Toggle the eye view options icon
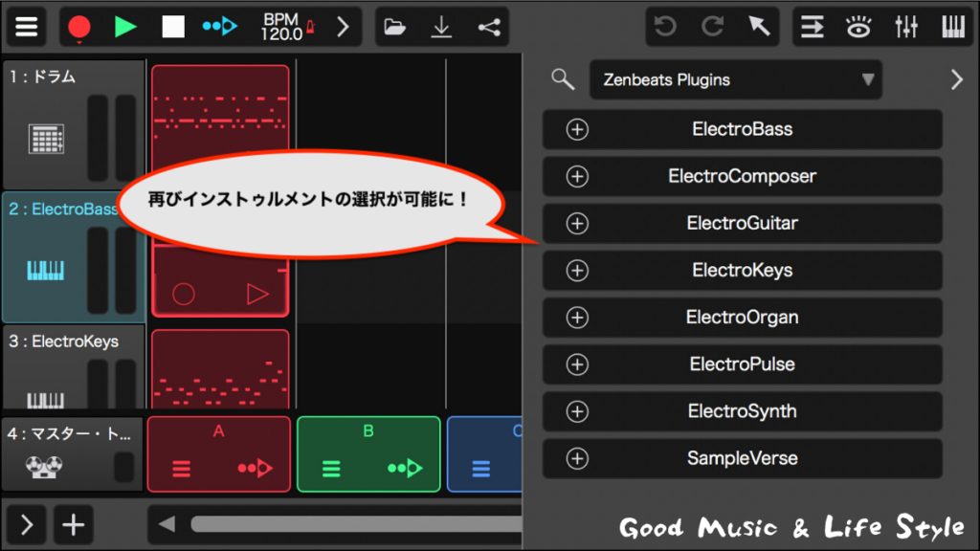The width and height of the screenshot is (980, 551). coord(858,27)
